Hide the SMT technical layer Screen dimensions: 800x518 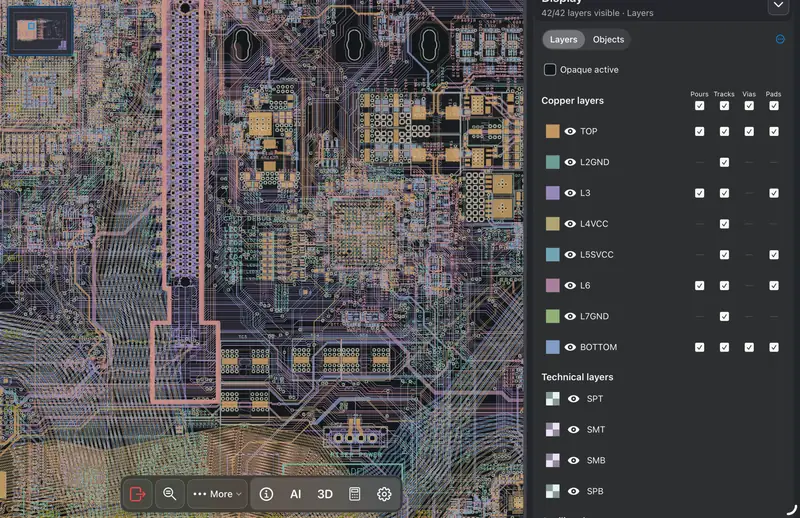[573, 430]
